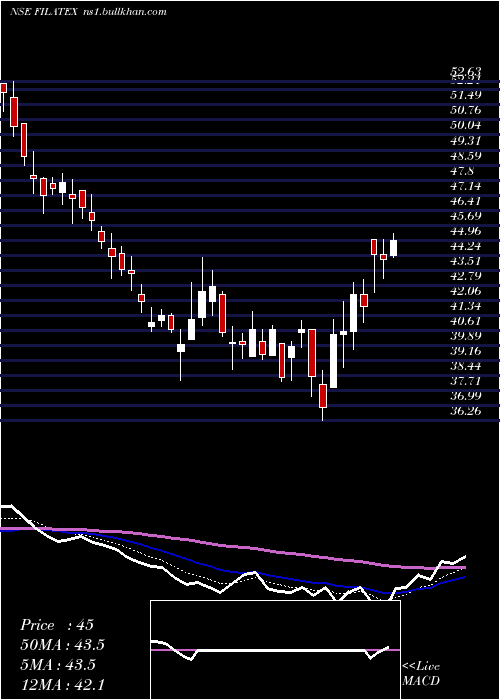Screen dimensions: 500x700
Task: Select the 44.96 price label
Action: tap(465, 231)
